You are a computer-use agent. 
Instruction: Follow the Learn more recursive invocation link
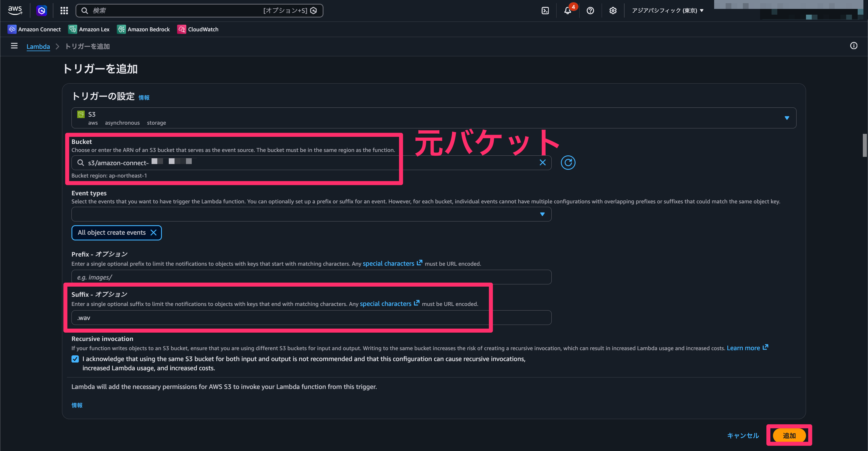(x=744, y=348)
